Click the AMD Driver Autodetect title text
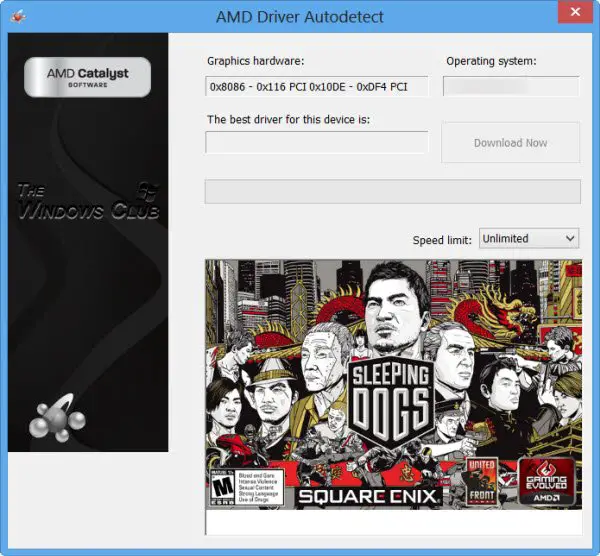 click(300, 17)
